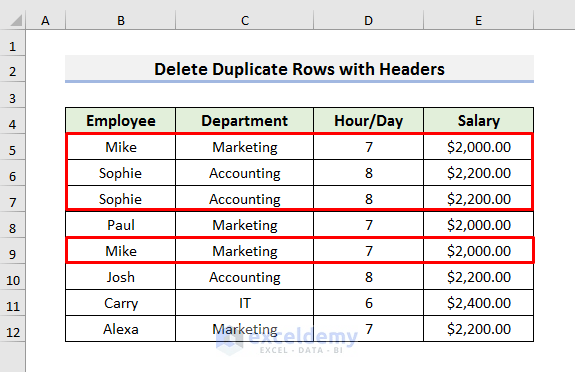Select Marketing cell in Paul's row
This screenshot has height=372, width=575.
[x=245, y=225]
